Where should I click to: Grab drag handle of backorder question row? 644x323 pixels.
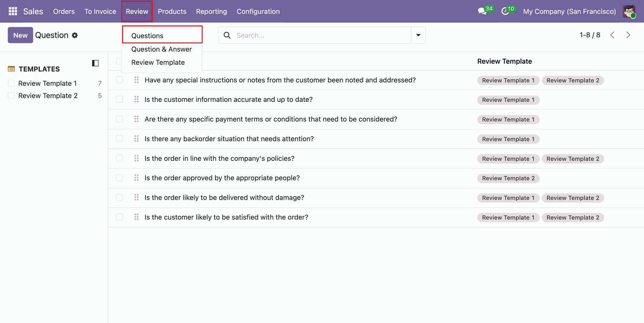point(136,138)
